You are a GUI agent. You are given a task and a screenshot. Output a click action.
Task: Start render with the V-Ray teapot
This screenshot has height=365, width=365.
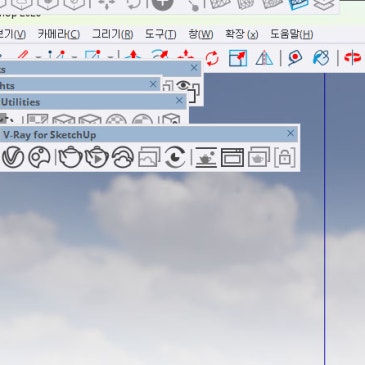(x=70, y=157)
